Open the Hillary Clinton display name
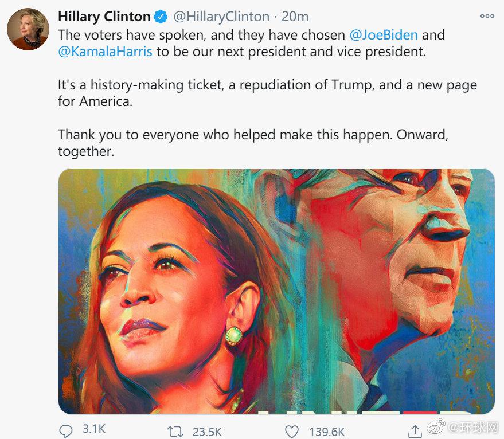 pos(104,17)
